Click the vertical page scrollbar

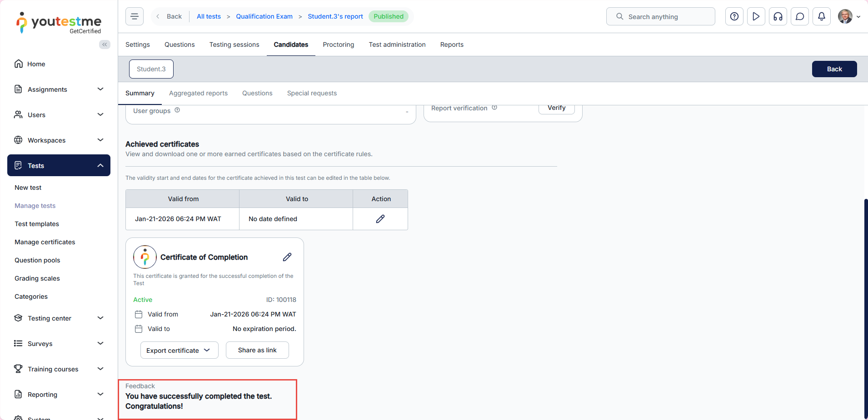[865, 309]
